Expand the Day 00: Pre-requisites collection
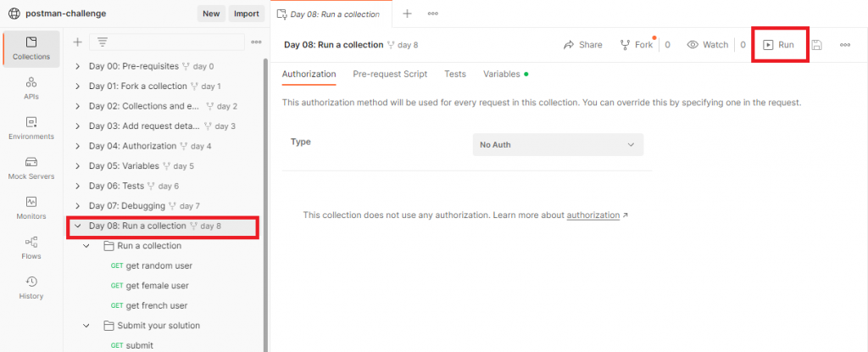Image resolution: width=868 pixels, height=352 pixels. pyautogui.click(x=77, y=66)
